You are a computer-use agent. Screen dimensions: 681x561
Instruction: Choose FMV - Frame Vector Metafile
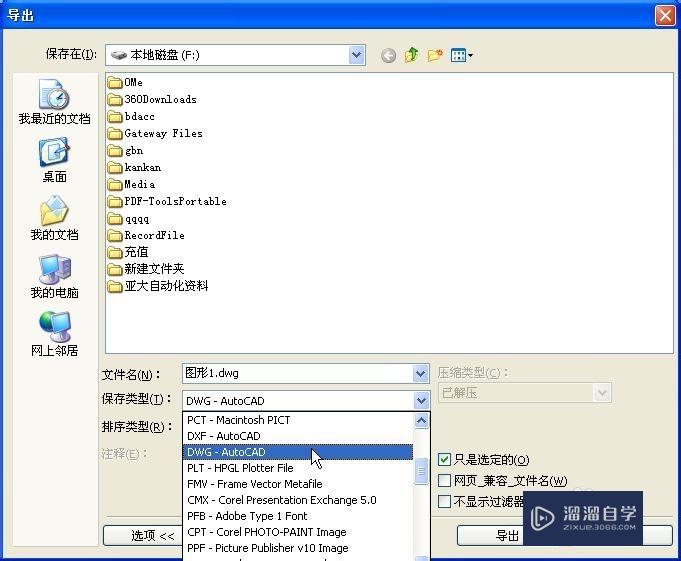click(298, 484)
